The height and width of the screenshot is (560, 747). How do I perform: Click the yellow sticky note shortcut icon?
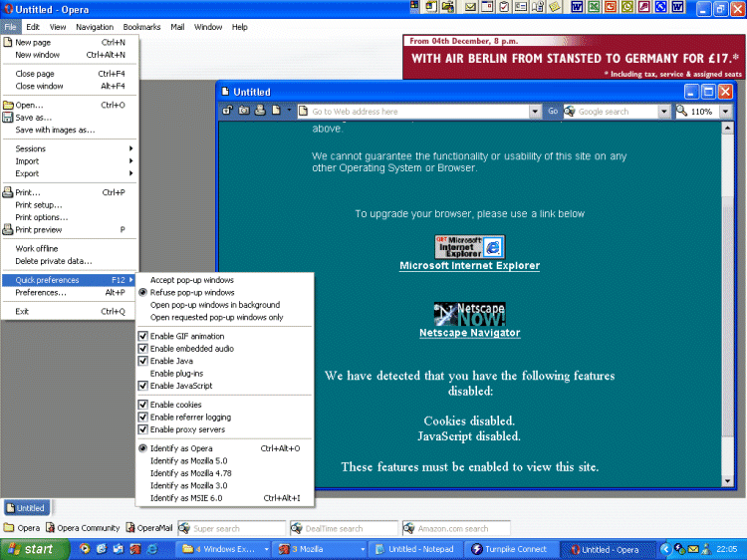[555, 7]
